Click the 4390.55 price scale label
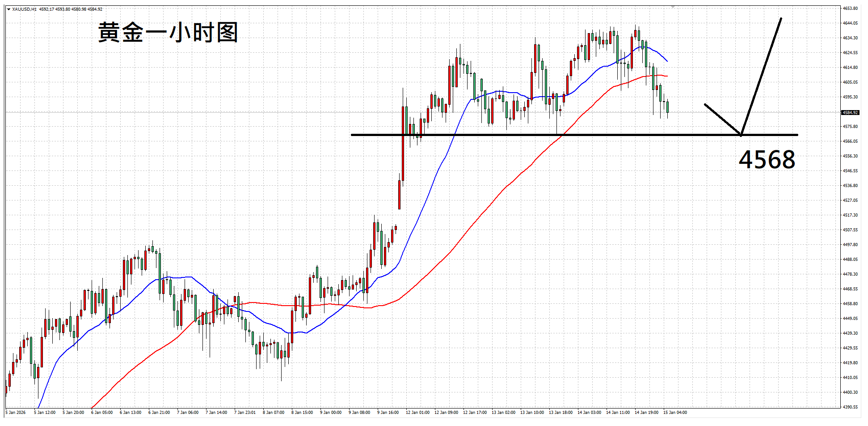Image resolution: width=868 pixels, height=426 pixels. tap(850, 407)
